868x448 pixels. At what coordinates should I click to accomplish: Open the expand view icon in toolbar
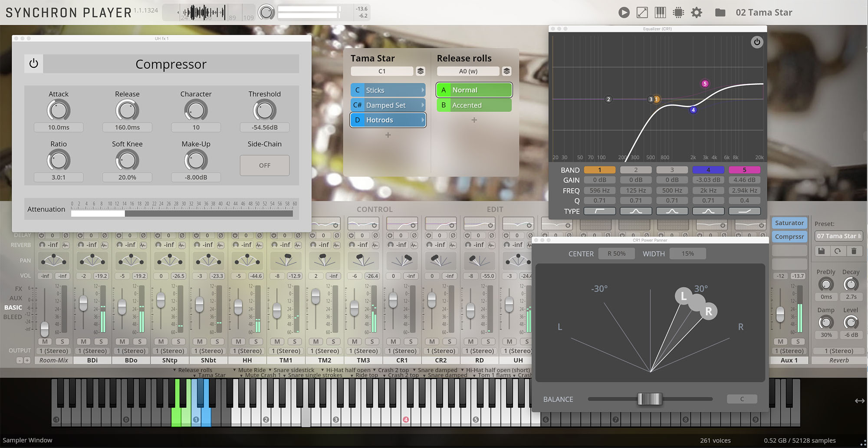pos(642,13)
